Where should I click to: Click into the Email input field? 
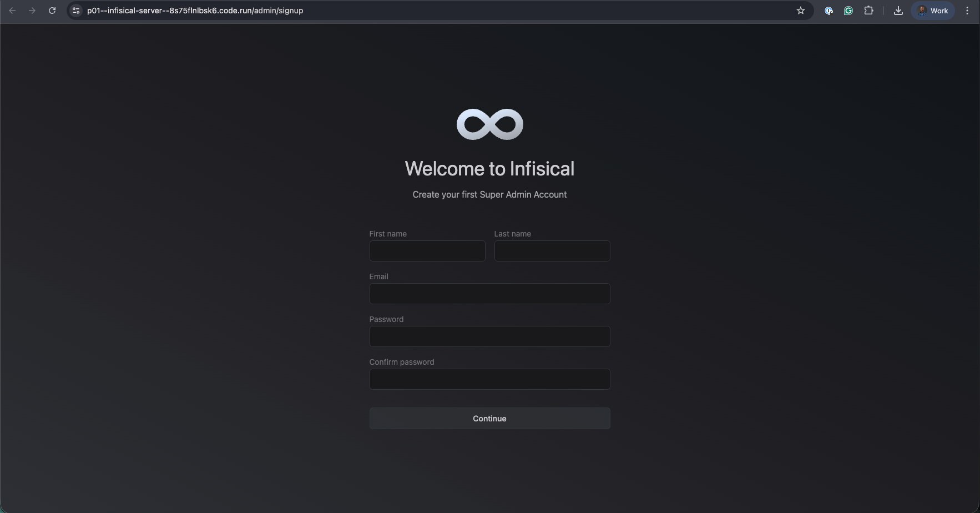[489, 294]
